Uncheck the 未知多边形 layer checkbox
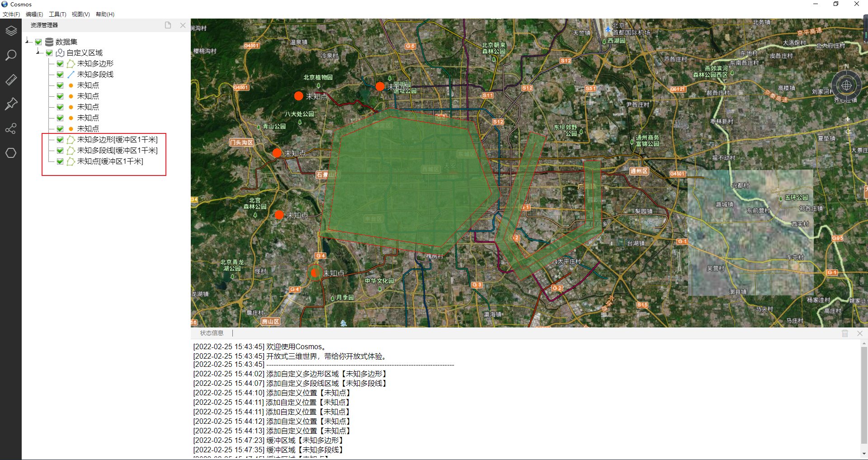This screenshot has height=460, width=868. click(60, 64)
